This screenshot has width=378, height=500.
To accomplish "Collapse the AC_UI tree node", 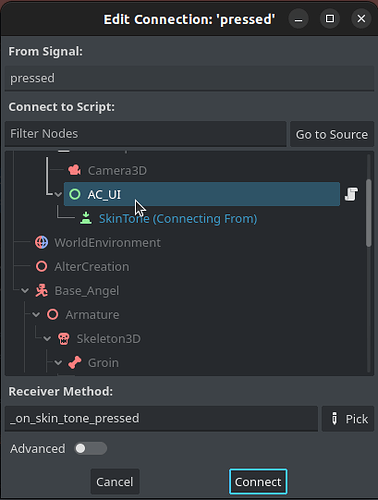I will pos(58,194).
